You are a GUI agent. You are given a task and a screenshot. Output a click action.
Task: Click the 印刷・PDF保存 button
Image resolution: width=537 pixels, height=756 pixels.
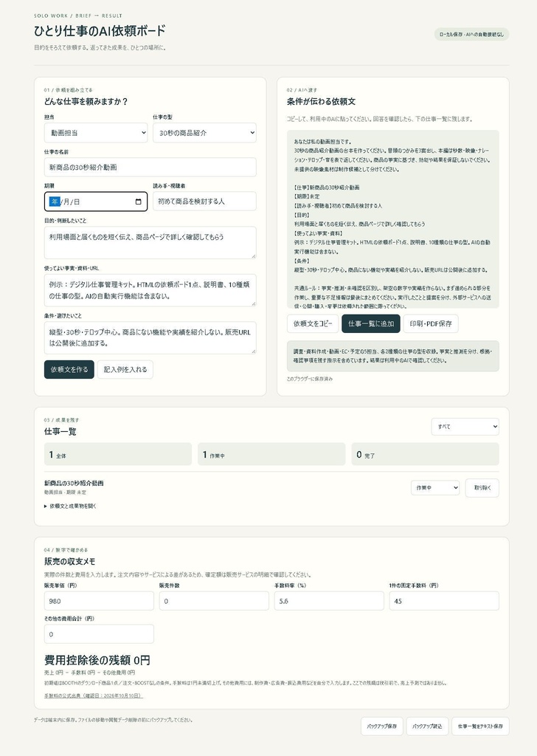coord(431,323)
